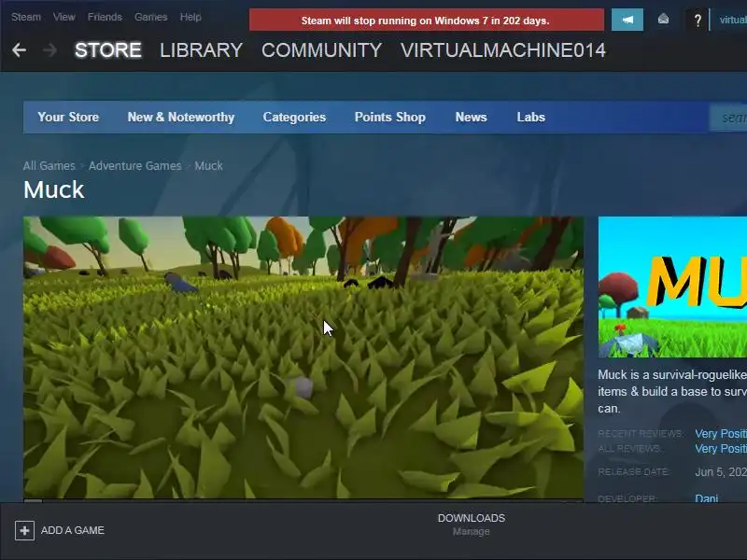Viewport: 747px width, 560px height.
Task: Open the Your Store dropdown
Action: coord(68,118)
